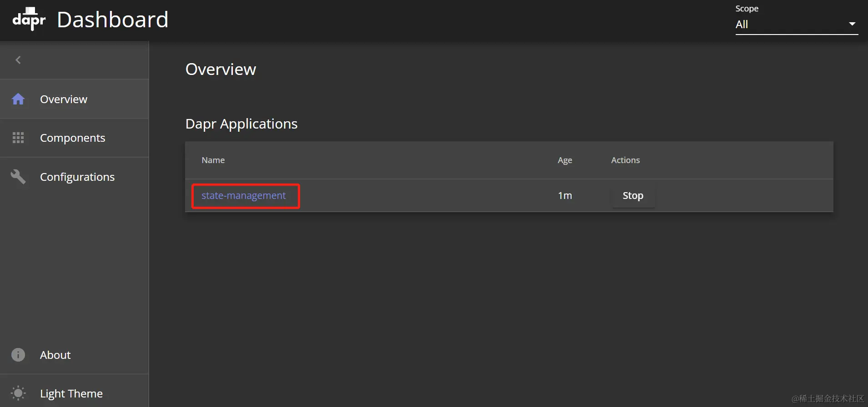Click the Age column header
Image resolution: width=868 pixels, height=407 pixels.
(565, 160)
